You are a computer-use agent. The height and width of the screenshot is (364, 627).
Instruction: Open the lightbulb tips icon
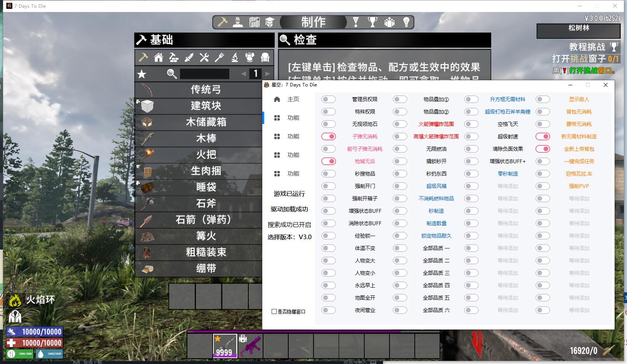[406, 22]
